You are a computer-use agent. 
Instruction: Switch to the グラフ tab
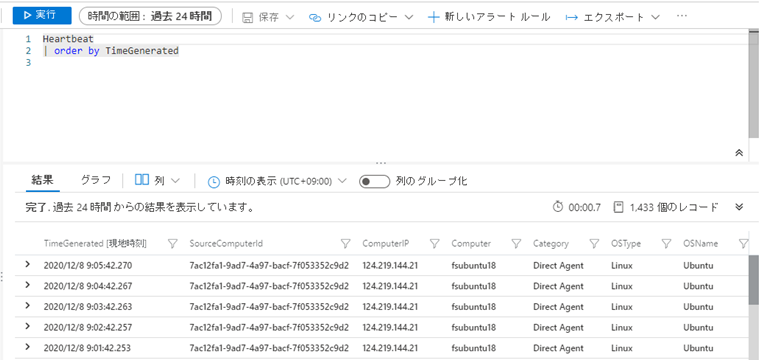tap(96, 180)
